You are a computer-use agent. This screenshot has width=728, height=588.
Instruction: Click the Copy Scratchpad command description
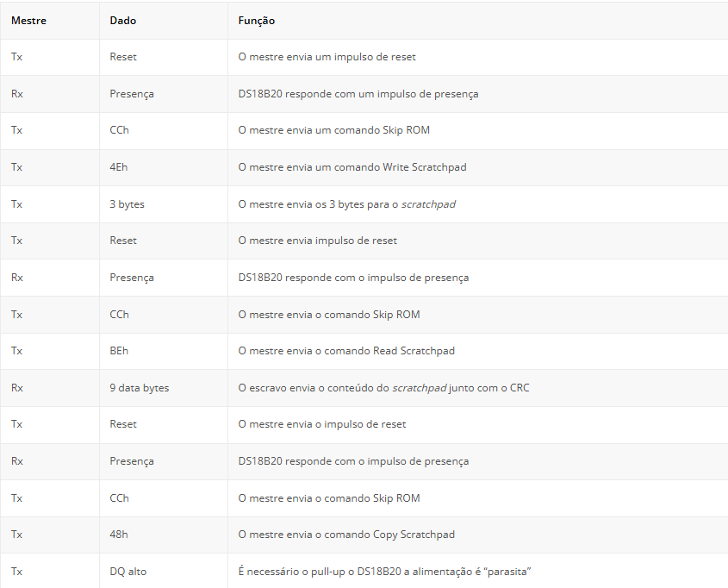tap(347, 535)
